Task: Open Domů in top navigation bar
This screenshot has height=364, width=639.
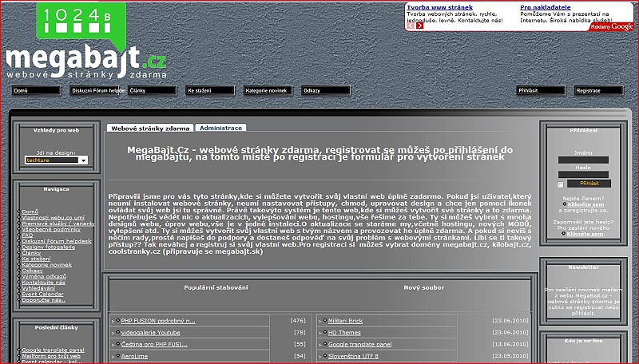Action: (36, 90)
